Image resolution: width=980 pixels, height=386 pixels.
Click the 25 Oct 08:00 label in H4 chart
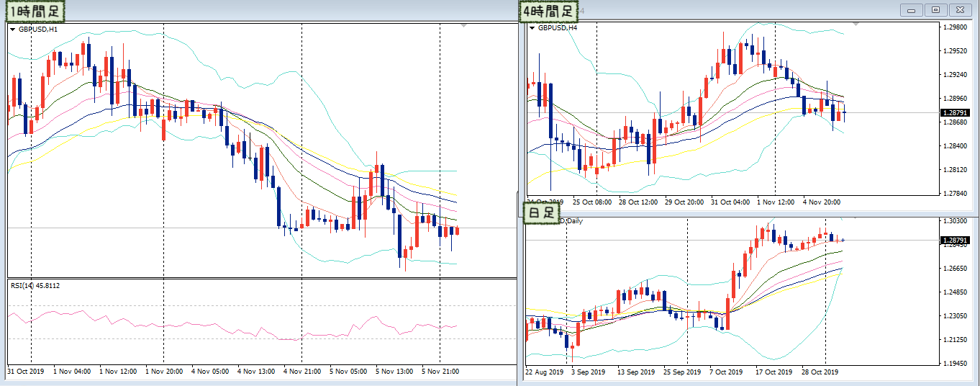pos(592,202)
